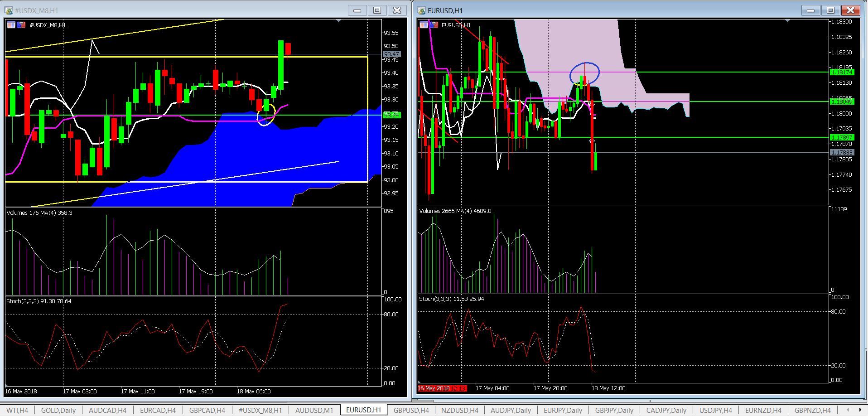
Task: Switch to the WTI,H4 chart tab
Action: 17,410
